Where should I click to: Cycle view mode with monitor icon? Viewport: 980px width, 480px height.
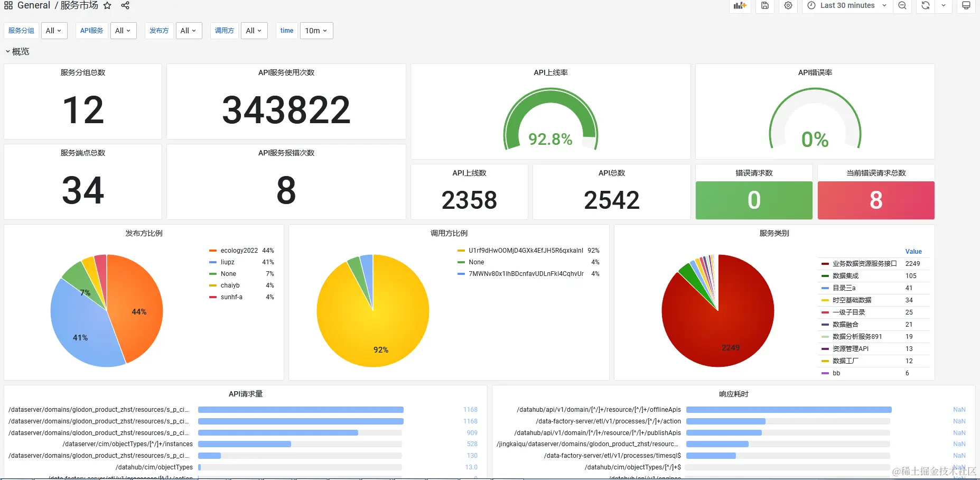(x=966, y=5)
